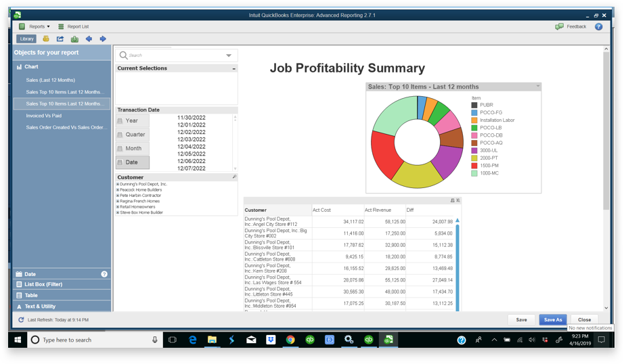Toggle the Year date grouping
Image resolution: width=624 pixels, height=364 pixels.
(133, 120)
